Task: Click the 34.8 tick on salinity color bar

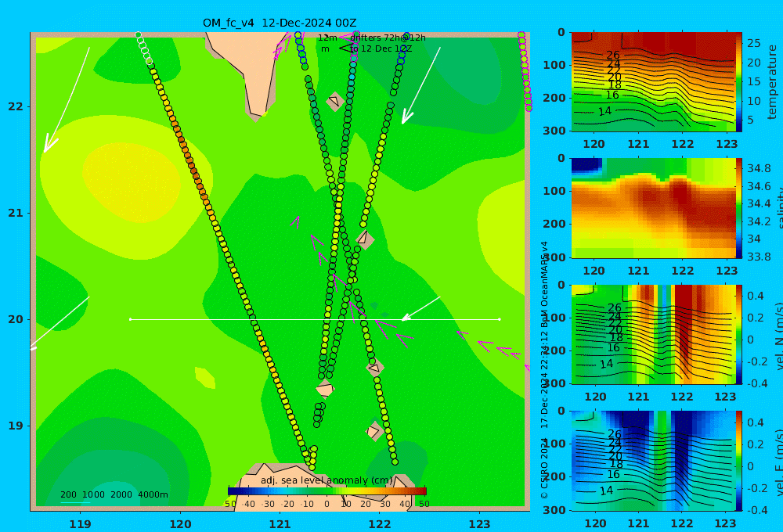Action: point(759,168)
